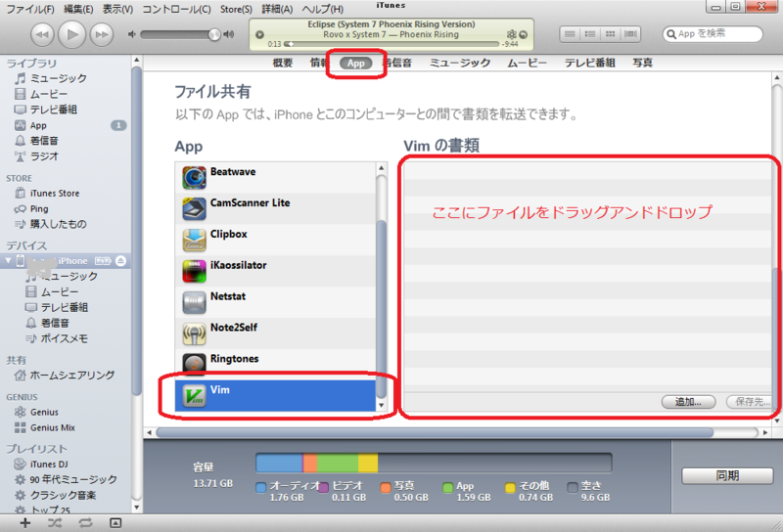Click the App search field
This screenshot has width=783, height=532.
[x=713, y=34]
